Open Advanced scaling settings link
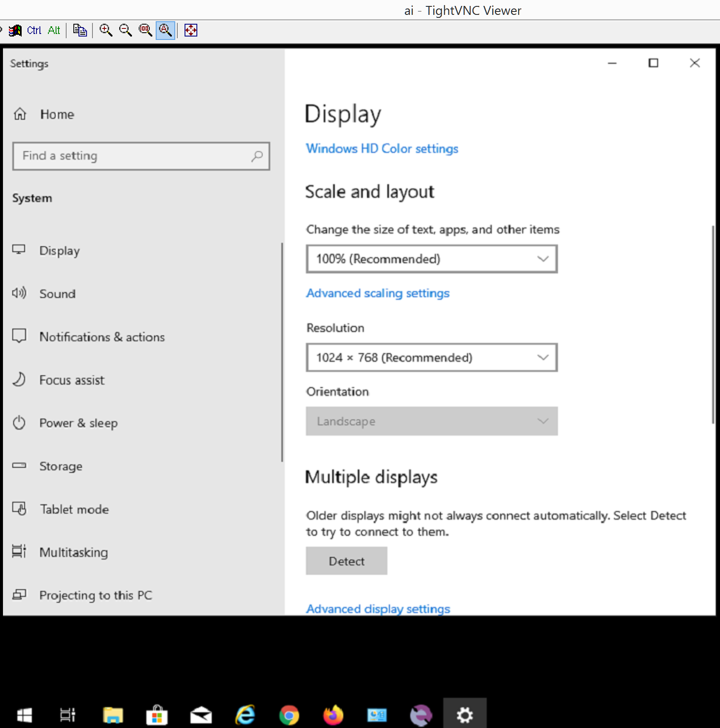The height and width of the screenshot is (728, 720). coord(378,293)
